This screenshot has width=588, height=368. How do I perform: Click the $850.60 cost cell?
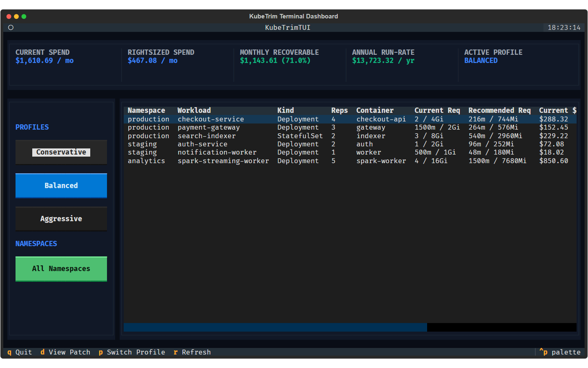tap(554, 161)
